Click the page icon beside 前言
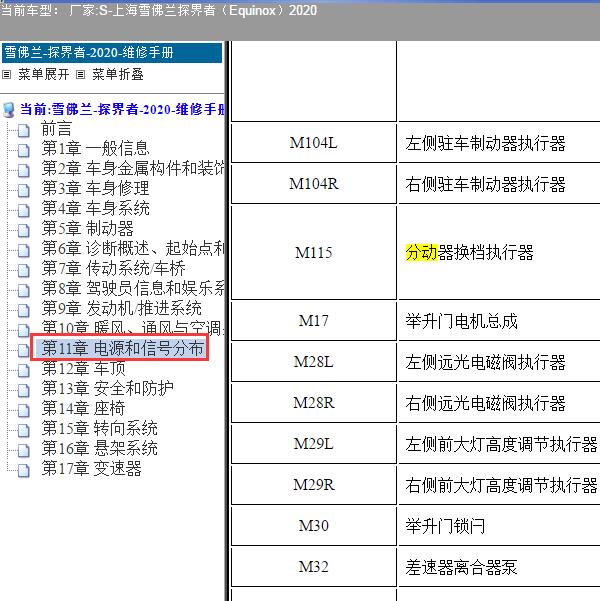 tap(24, 131)
